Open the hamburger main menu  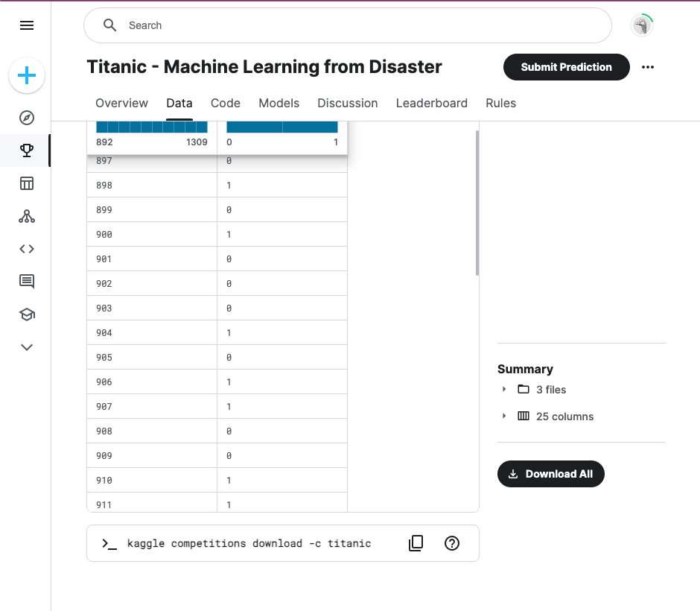(27, 25)
